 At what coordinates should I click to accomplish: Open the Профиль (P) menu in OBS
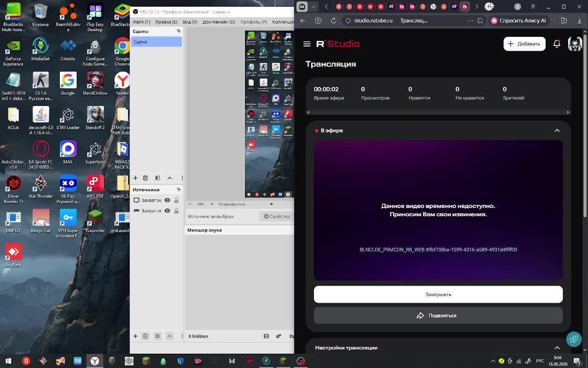(254, 22)
